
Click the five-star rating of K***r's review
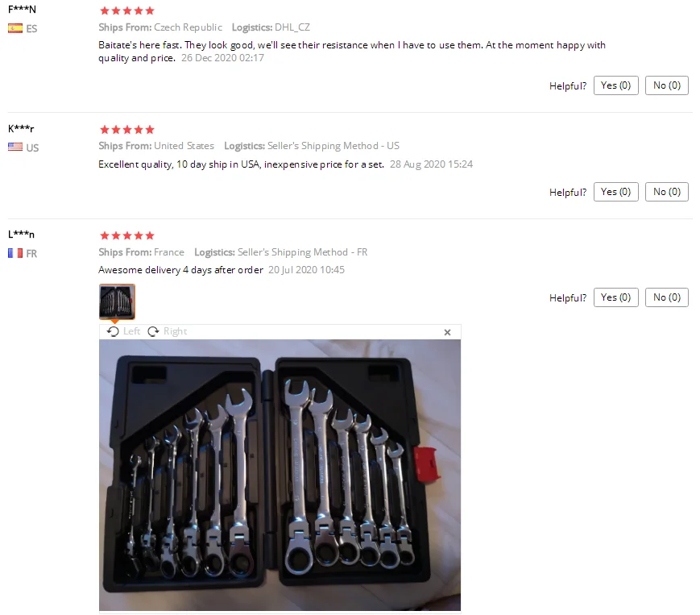coord(127,130)
